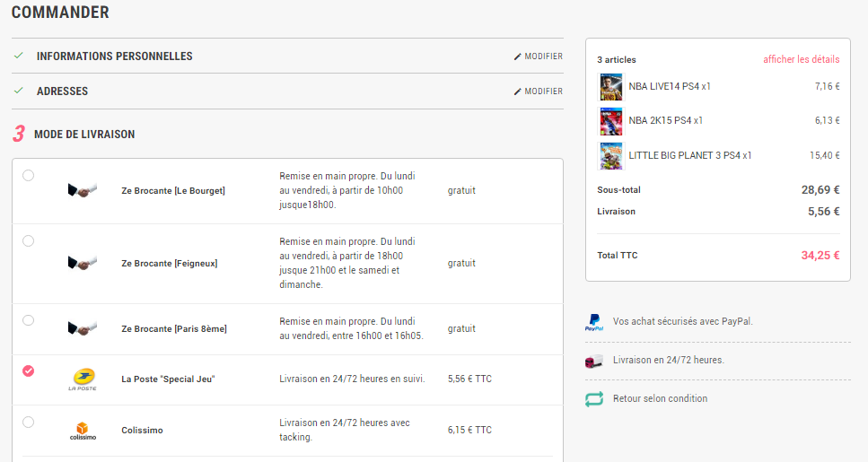Click the handshake icon for Le Bourget
The height and width of the screenshot is (462, 868).
pyautogui.click(x=82, y=190)
